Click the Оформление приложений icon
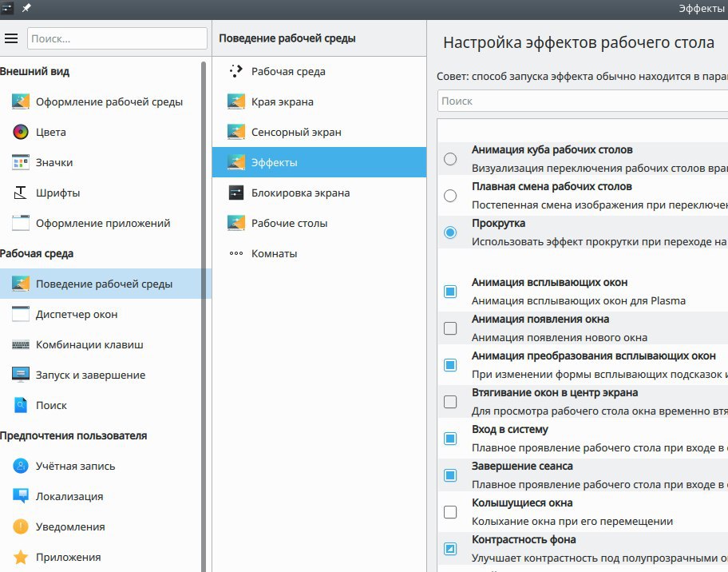Image resolution: width=728 pixels, height=572 pixels. [21, 223]
